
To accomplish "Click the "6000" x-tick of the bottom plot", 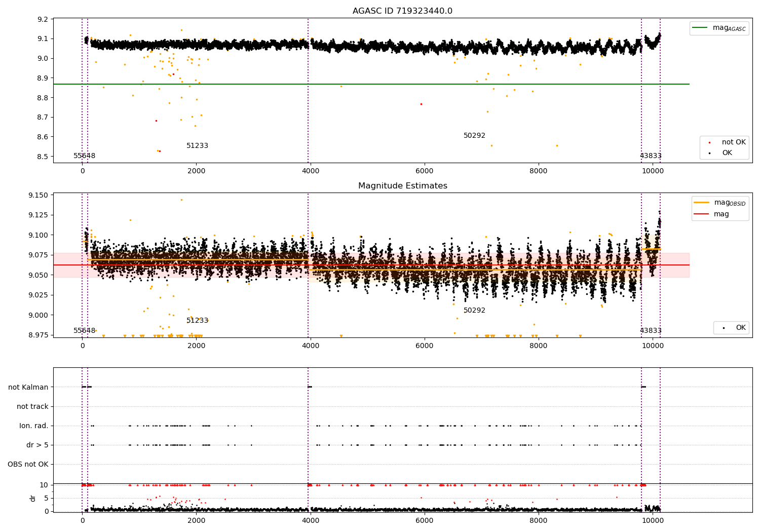I will 425,520.
